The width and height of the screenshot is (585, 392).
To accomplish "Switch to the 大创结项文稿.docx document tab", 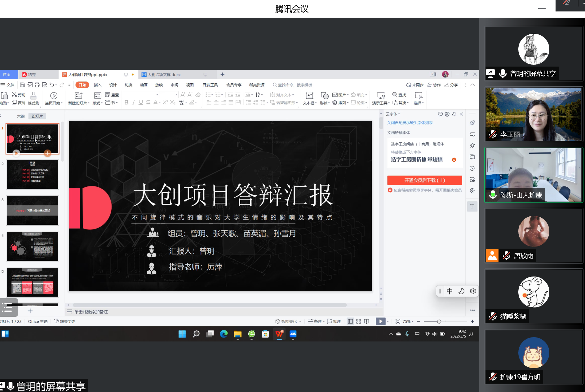I will [164, 75].
